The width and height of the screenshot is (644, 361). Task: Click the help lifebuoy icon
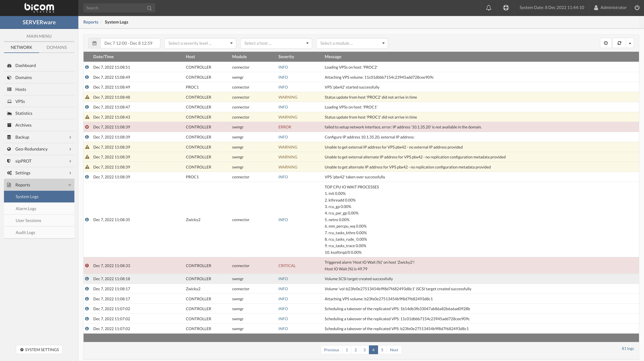[506, 8]
